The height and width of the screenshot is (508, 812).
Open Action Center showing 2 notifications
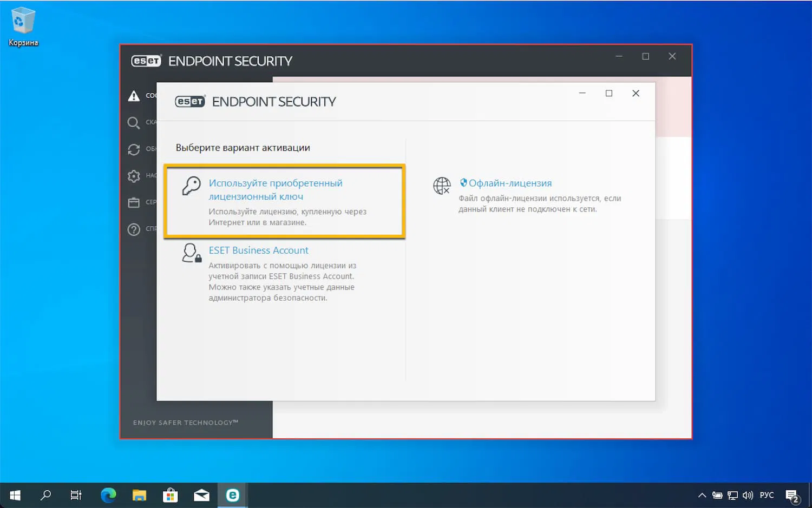click(792, 494)
